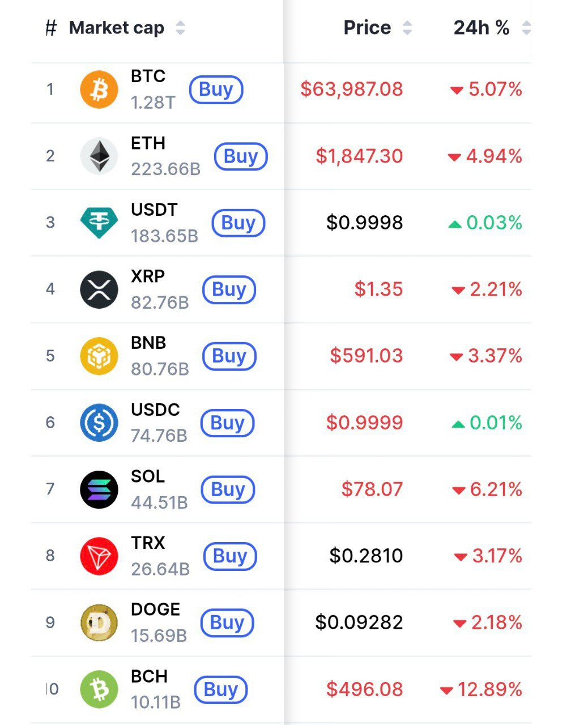Screen dimensions: 588x725
Task: Click the TRON red icon
Action: click(99, 556)
